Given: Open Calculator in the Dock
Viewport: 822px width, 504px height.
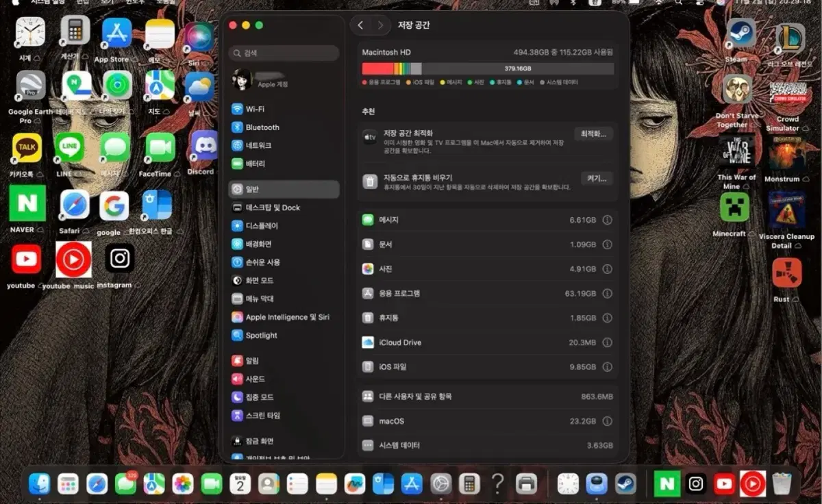Looking at the screenshot, I should pyautogui.click(x=469, y=484).
